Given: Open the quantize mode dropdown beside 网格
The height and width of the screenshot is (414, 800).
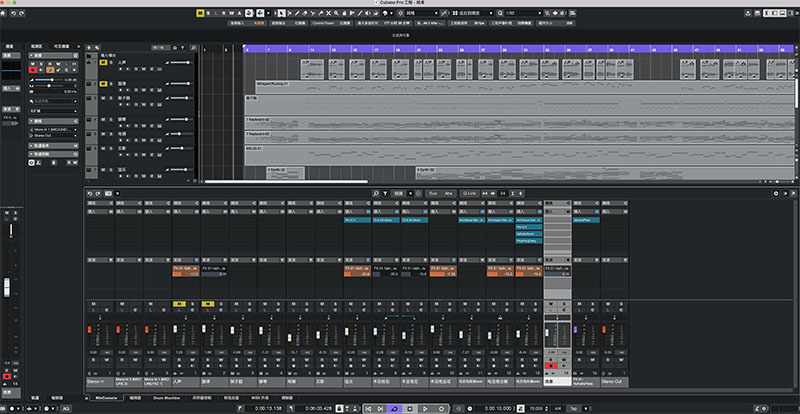Looking at the screenshot, I should (x=472, y=13).
